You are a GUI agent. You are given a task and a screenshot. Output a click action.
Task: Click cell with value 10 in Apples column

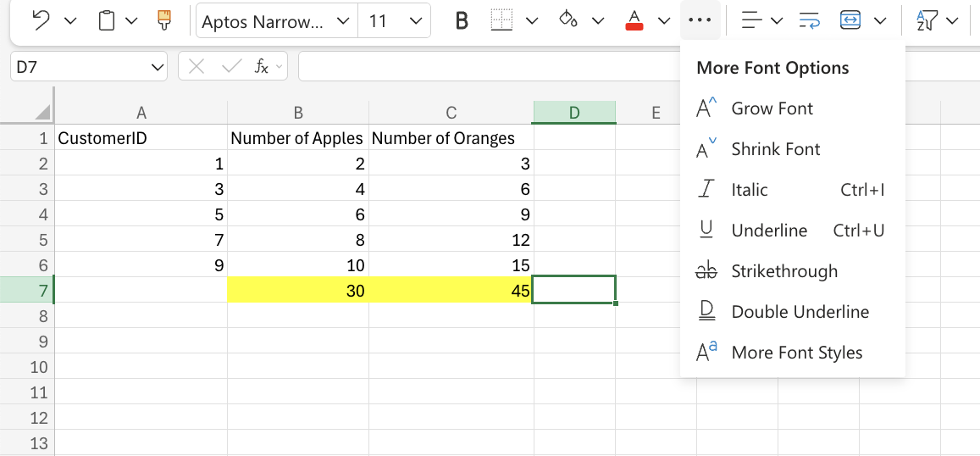298,264
